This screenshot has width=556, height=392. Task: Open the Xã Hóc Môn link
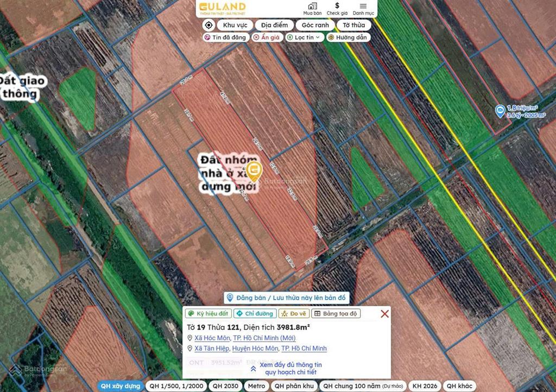pyautogui.click(x=212, y=338)
